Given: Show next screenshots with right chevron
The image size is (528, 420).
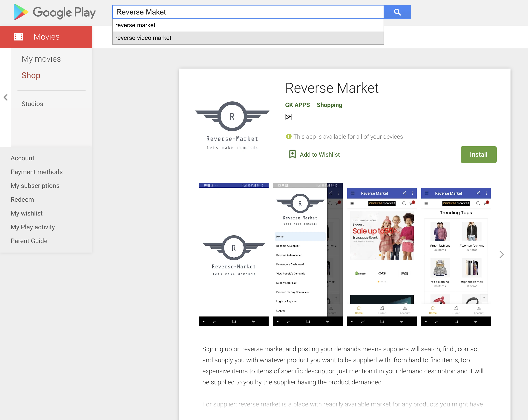Looking at the screenshot, I should [501, 254].
